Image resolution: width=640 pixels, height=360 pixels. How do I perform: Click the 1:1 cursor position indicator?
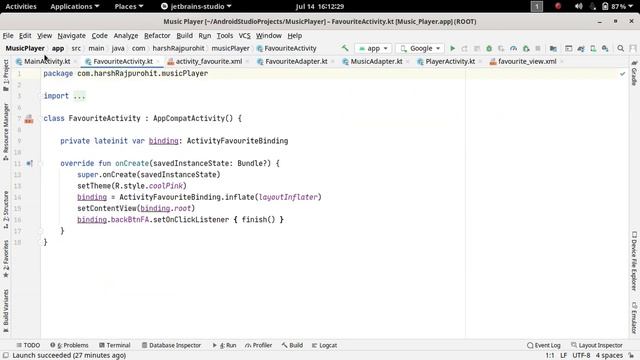coord(550,356)
